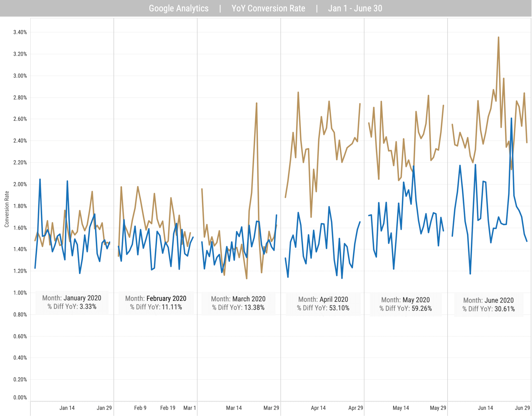Select the '% Diff YoY: 11.11%' value

[x=156, y=307]
